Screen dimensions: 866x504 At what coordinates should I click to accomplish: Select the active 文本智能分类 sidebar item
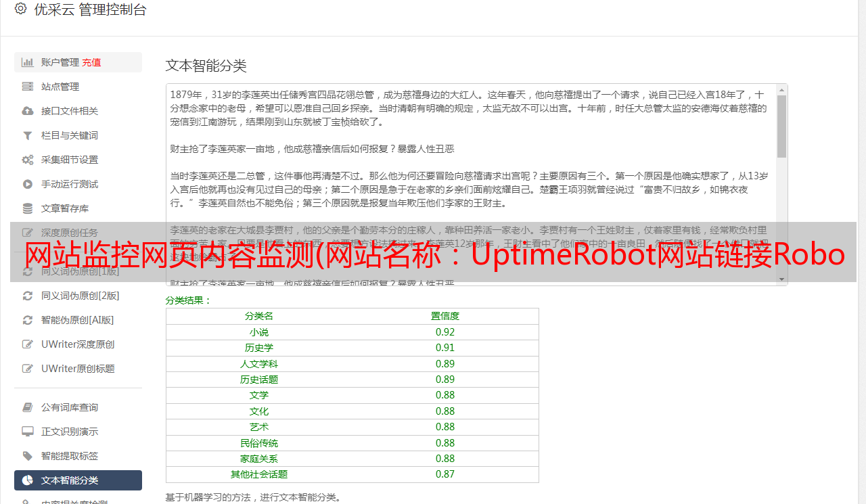pos(78,480)
